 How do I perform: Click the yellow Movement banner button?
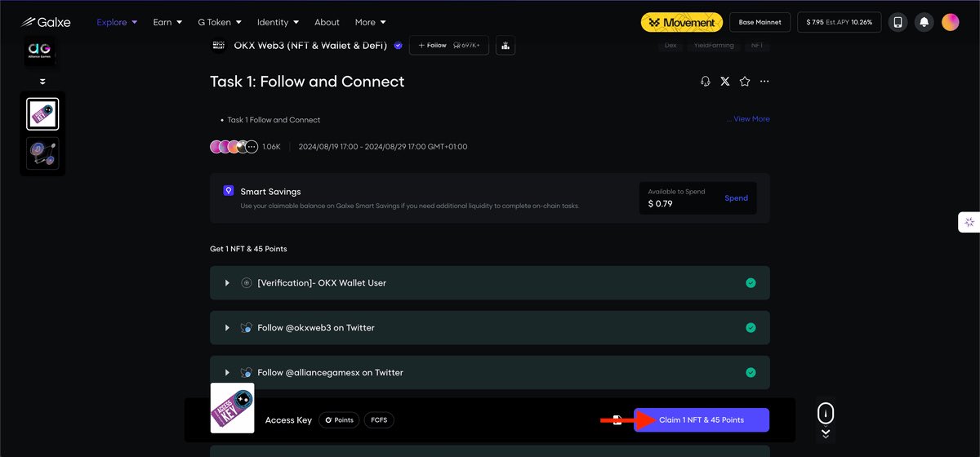point(682,22)
